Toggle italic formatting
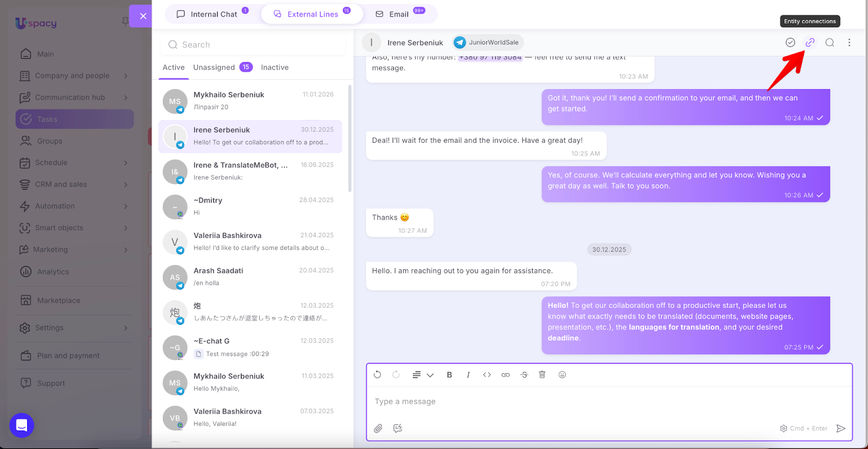This screenshot has height=449, width=868. point(468,375)
